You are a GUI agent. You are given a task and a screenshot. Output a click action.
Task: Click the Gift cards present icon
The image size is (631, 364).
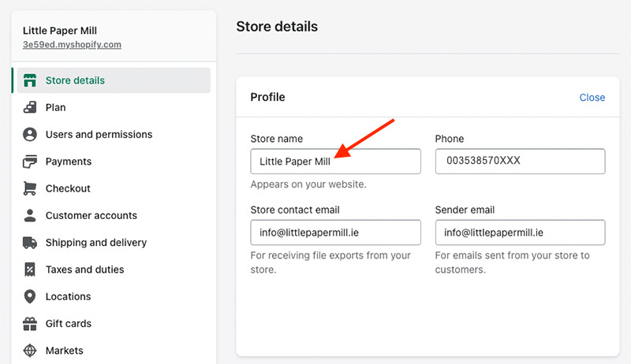point(30,323)
